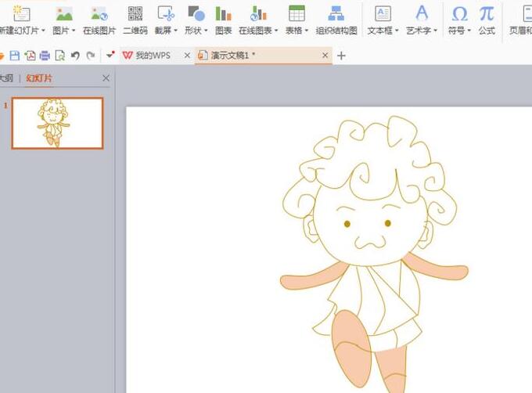Switch to the Slides (幻灯片) panel tab
Viewport: 532px width, 393px height.
tap(39, 78)
